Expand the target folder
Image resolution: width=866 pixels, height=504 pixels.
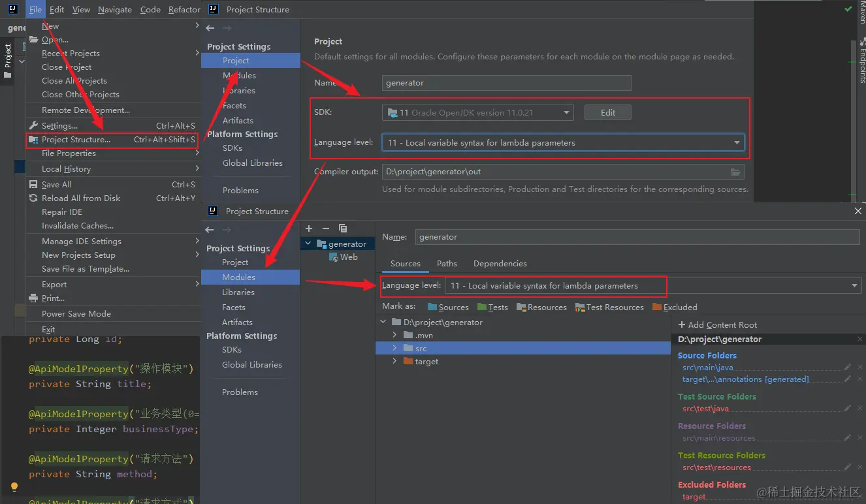[394, 361]
